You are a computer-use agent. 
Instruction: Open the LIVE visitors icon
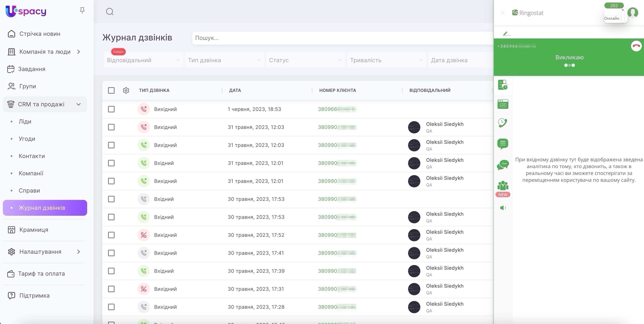click(x=503, y=104)
